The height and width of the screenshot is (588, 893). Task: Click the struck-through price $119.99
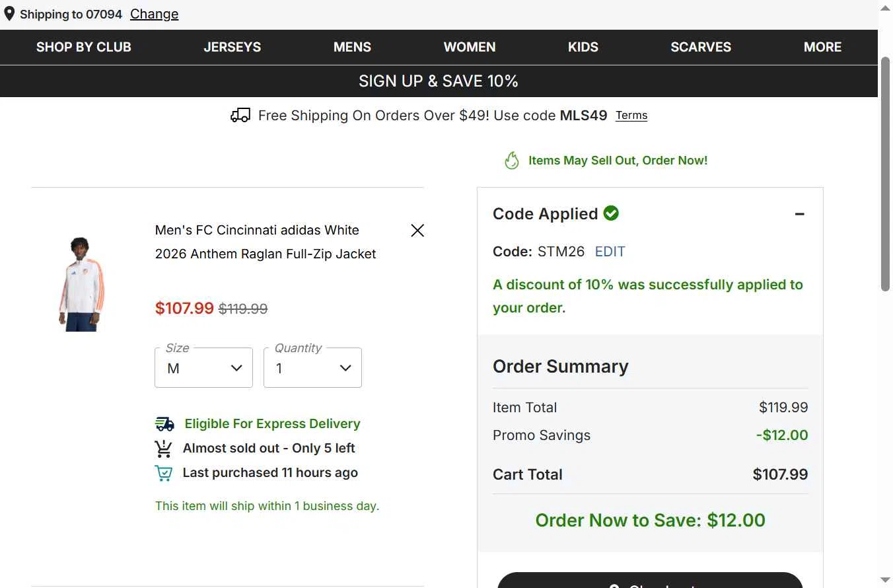[x=243, y=309]
